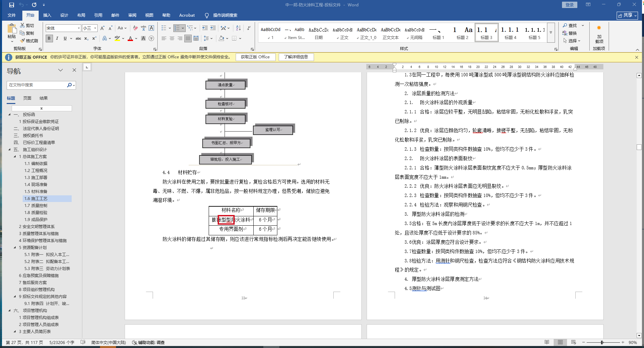Apply a bulleted list
This screenshot has height=348, width=644.
coord(164,28)
